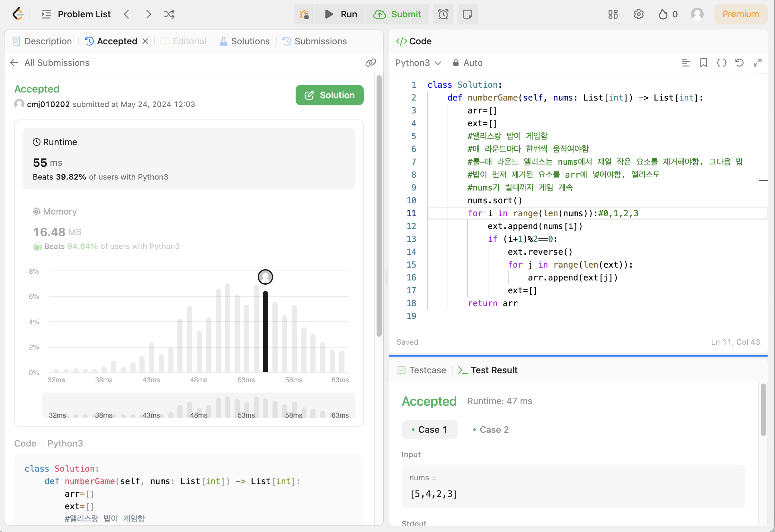Click line 11 in code editor
Screen dimensions: 775x532
pos(597,213)
